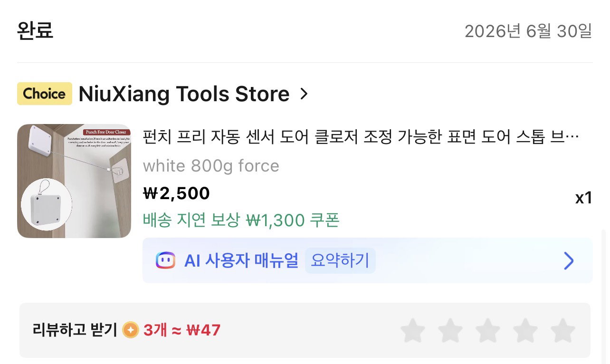
Task: Open AI 사용자 매뉴얼
Action: (x=241, y=260)
